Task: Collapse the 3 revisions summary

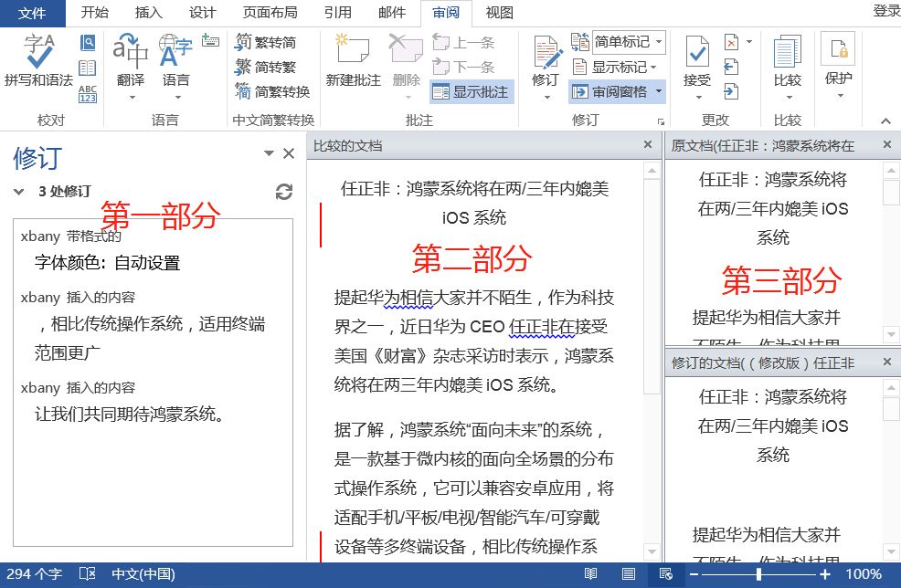Action: coord(19,192)
